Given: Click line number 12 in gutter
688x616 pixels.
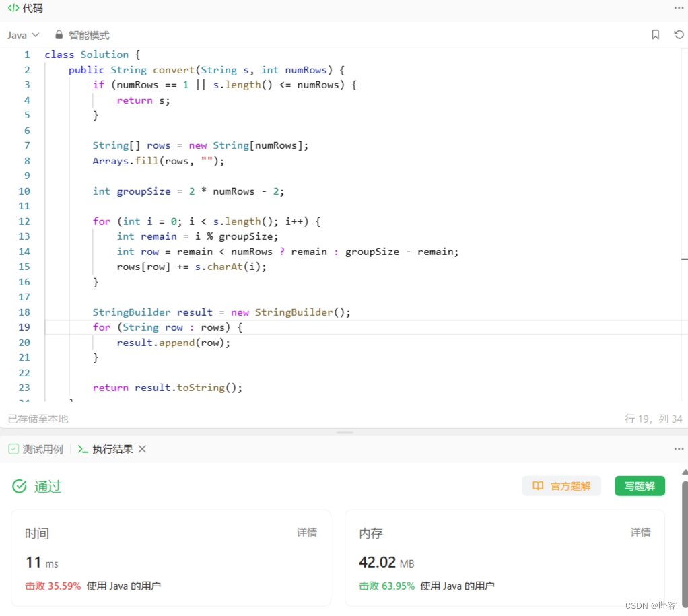Looking at the screenshot, I should (x=24, y=221).
